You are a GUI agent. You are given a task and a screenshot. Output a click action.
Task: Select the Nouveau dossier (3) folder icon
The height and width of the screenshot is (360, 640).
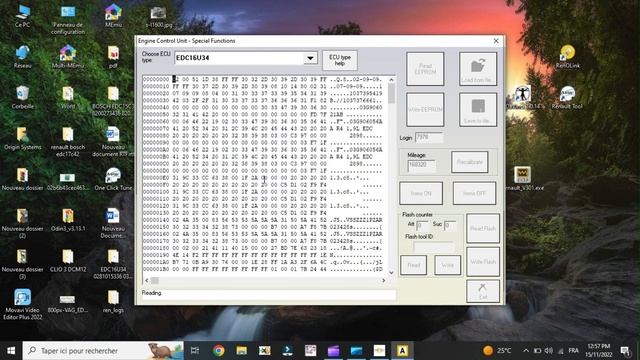22,264
